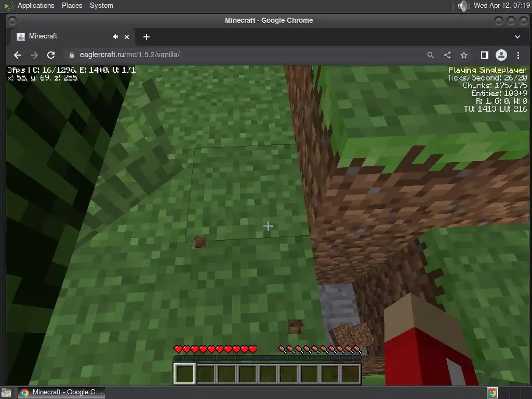
Task: Open the System menu
Action: pyautogui.click(x=101, y=5)
